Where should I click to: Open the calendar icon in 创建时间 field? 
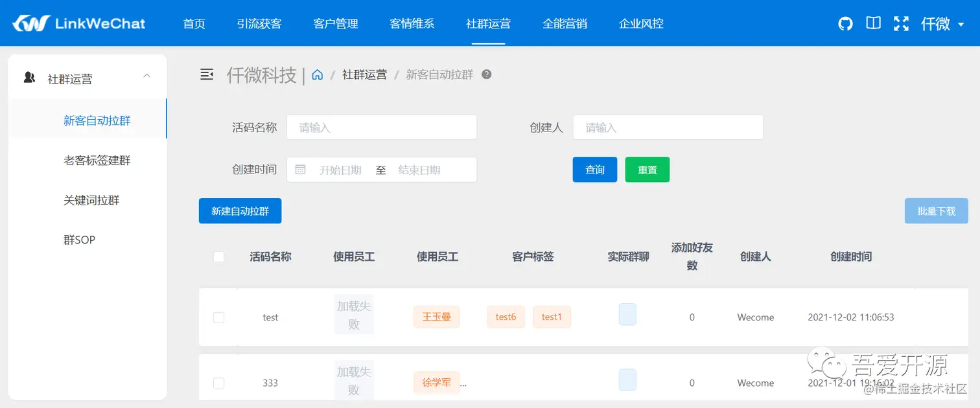(300, 169)
